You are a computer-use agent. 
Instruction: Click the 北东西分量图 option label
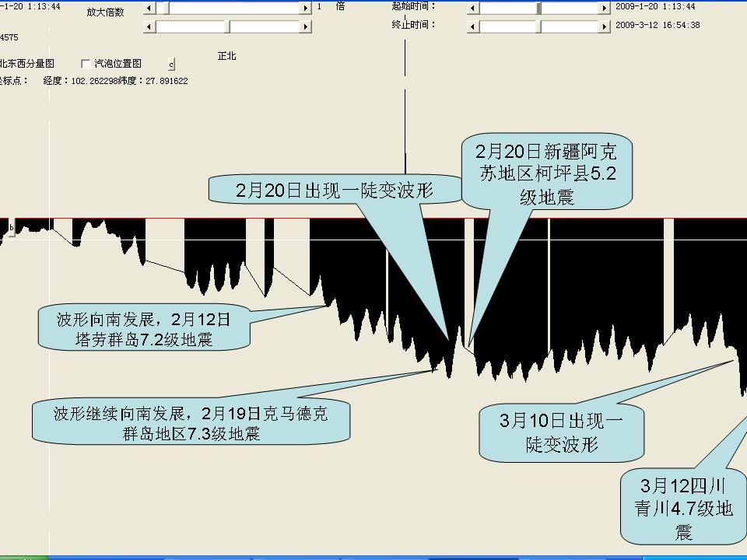pyautogui.click(x=26, y=64)
